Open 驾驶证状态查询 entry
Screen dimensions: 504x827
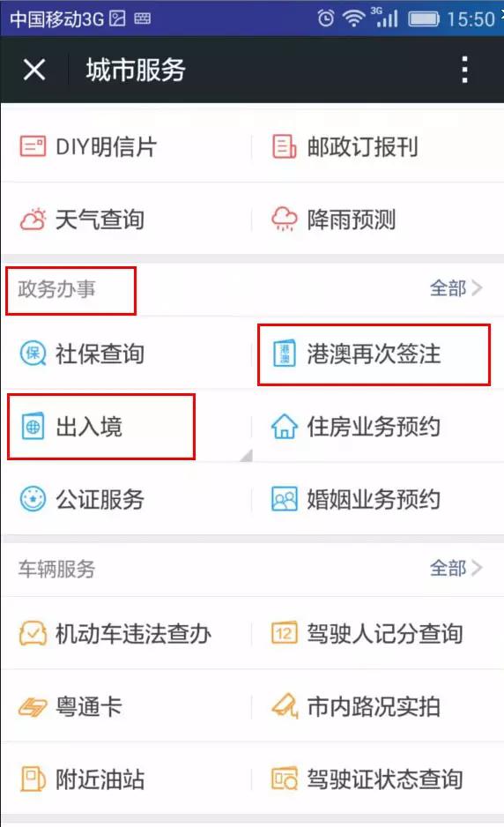pos(367,779)
